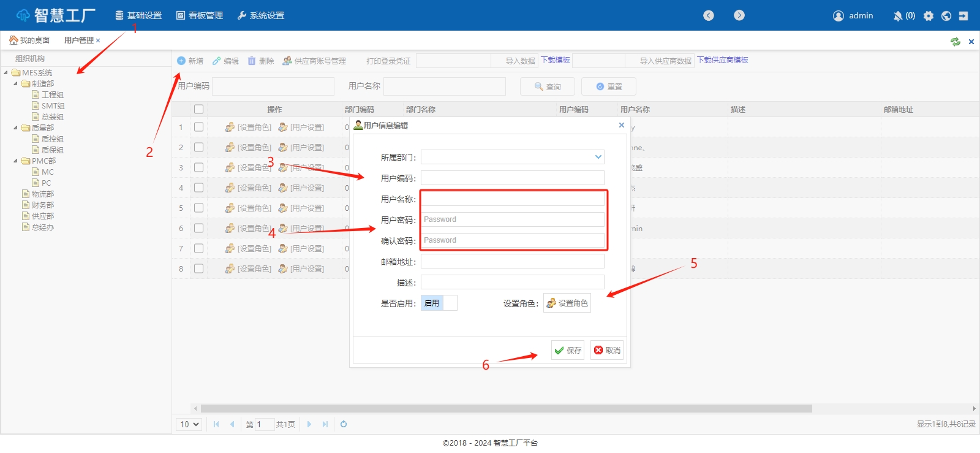This screenshot has width=980, height=453.
Task: Check the select-all header checkbox
Action: 198,109
